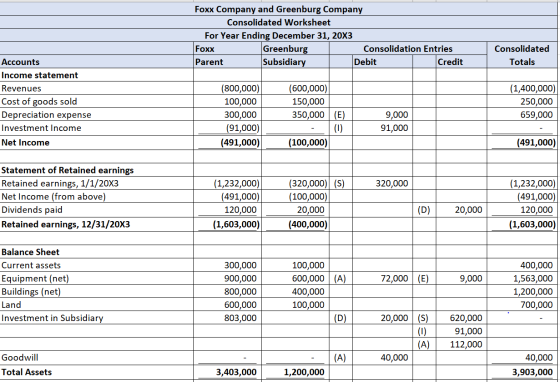
Task: Select the bold 'Net Income' row label
Action: [x=25, y=143]
